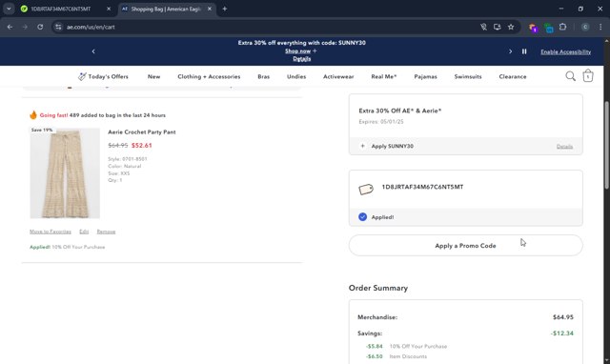Remove the Aerie Crochet Party Pant from the bag
Screen dimensions: 610x364
pyautogui.click(x=106, y=232)
